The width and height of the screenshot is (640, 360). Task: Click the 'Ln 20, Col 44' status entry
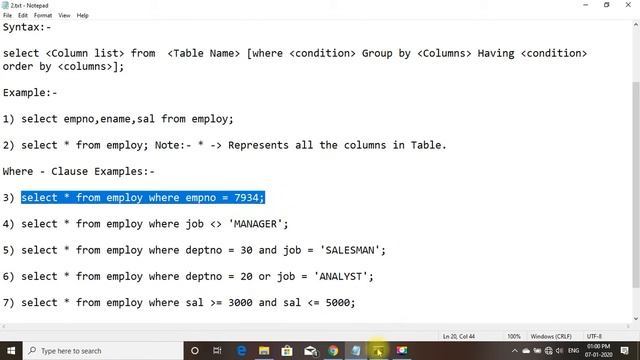[459, 336]
